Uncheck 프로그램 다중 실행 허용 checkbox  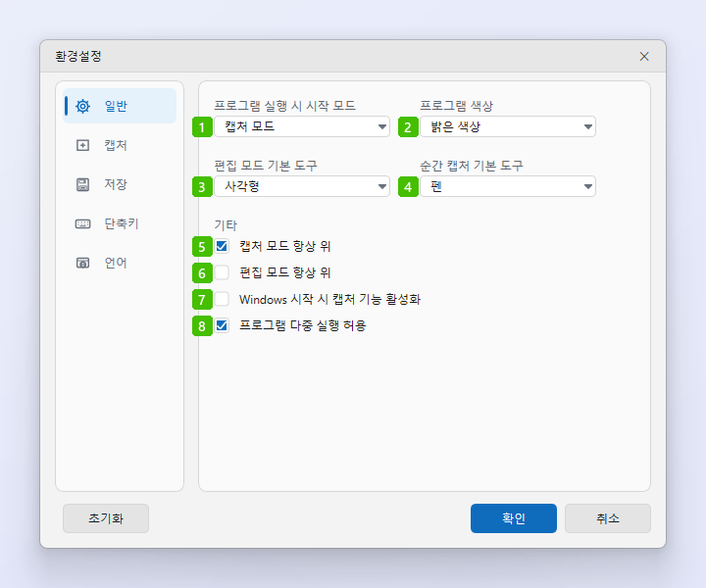222,325
